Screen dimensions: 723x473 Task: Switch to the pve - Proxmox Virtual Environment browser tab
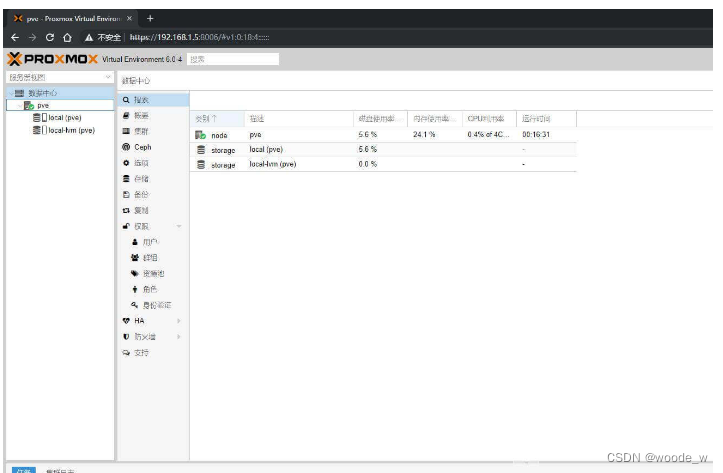(72, 18)
